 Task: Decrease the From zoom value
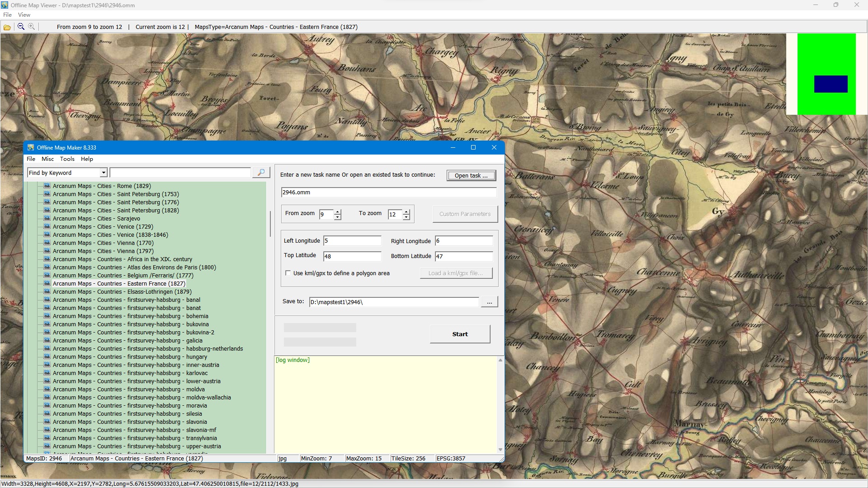coord(338,217)
